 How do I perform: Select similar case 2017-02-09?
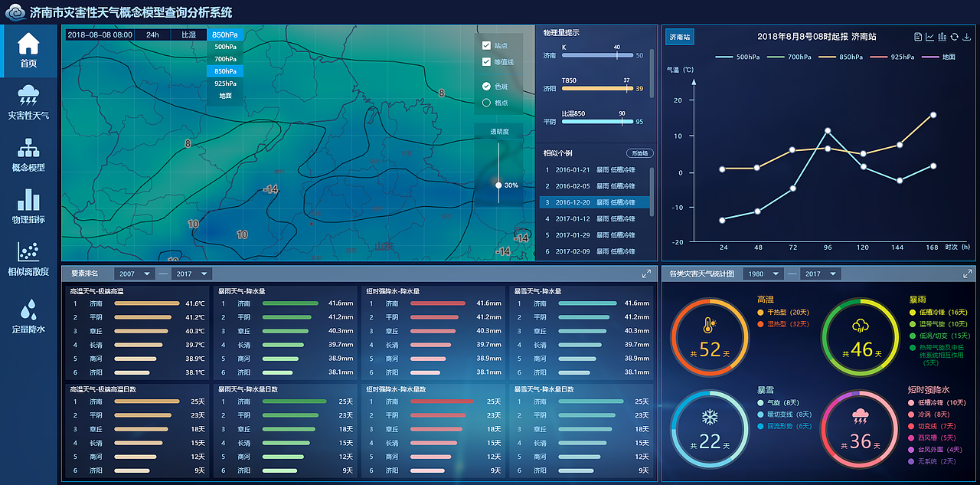(593, 251)
